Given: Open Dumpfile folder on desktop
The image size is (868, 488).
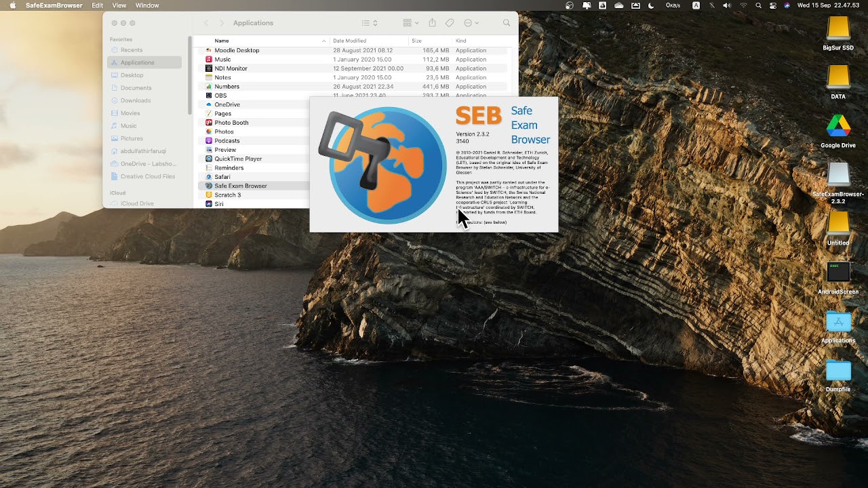Looking at the screenshot, I should pyautogui.click(x=838, y=375).
